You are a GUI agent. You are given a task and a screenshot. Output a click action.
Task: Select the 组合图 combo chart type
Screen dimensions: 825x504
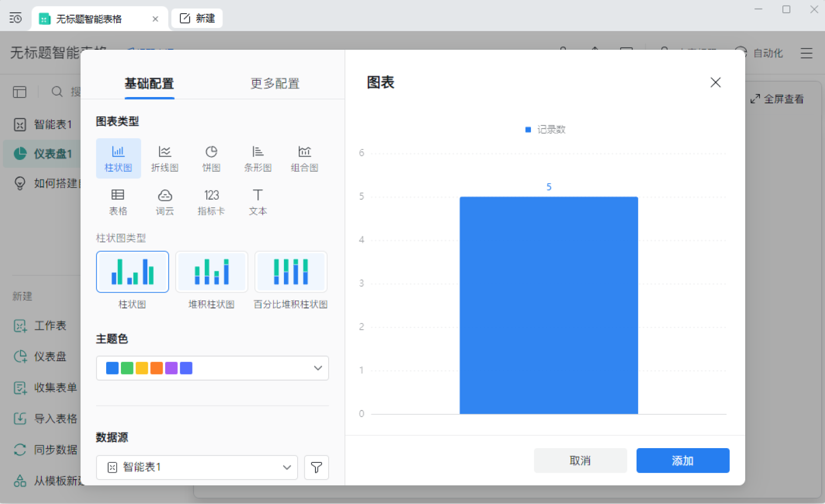pyautogui.click(x=304, y=158)
